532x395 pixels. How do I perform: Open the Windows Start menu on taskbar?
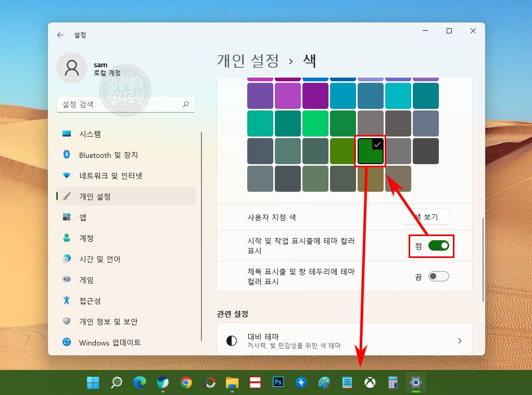point(93,383)
